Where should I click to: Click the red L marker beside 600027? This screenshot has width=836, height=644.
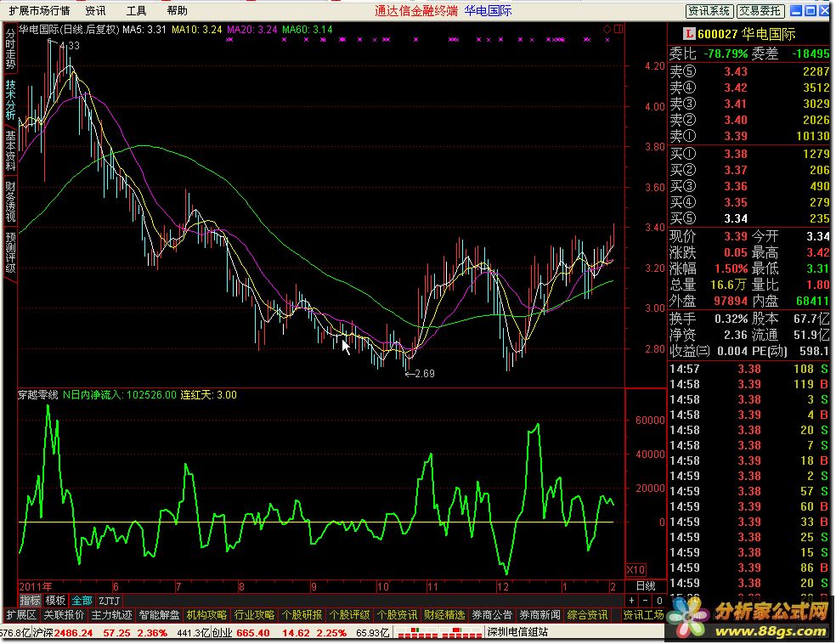pyautogui.click(x=689, y=34)
